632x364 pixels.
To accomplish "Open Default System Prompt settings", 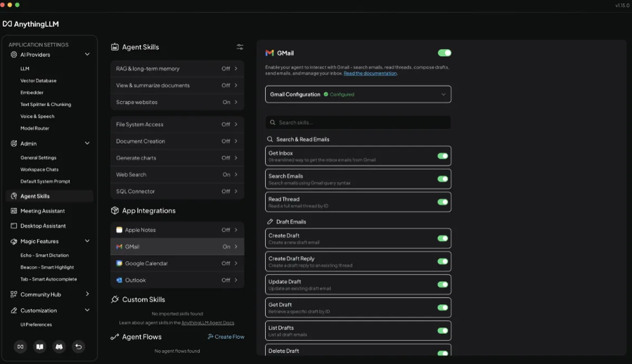I will tap(45, 181).
